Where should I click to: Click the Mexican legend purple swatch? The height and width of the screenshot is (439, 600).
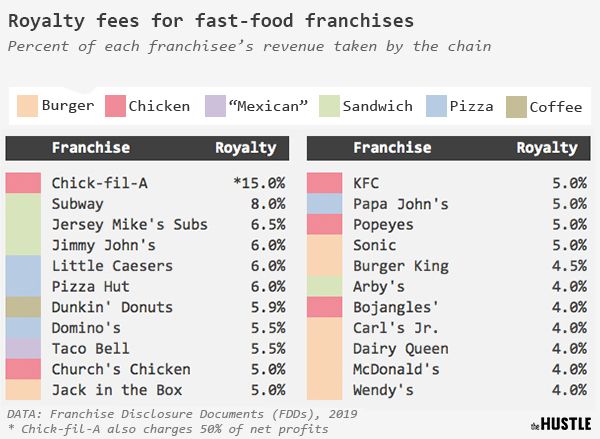[215, 106]
